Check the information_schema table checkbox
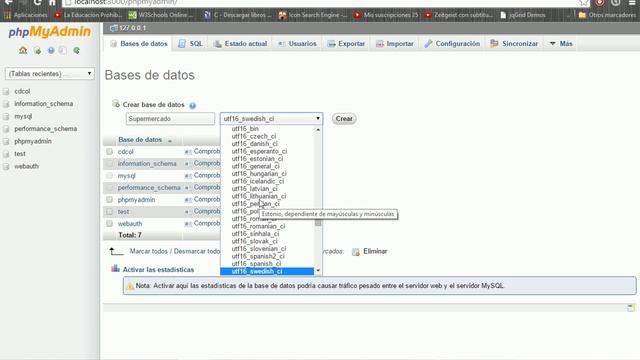Screen dimensions: 640x360 coord(109,163)
